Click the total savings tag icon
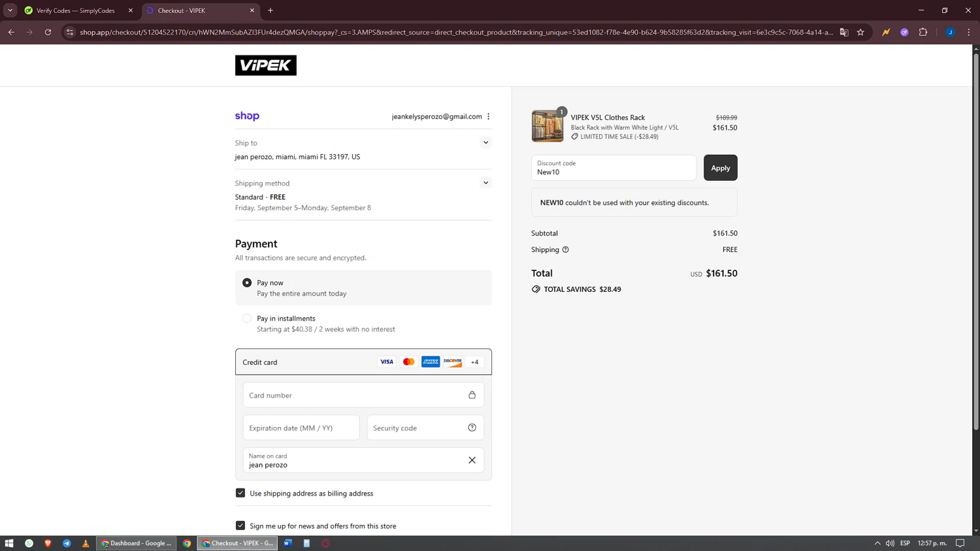The height and width of the screenshot is (551, 980). [536, 289]
